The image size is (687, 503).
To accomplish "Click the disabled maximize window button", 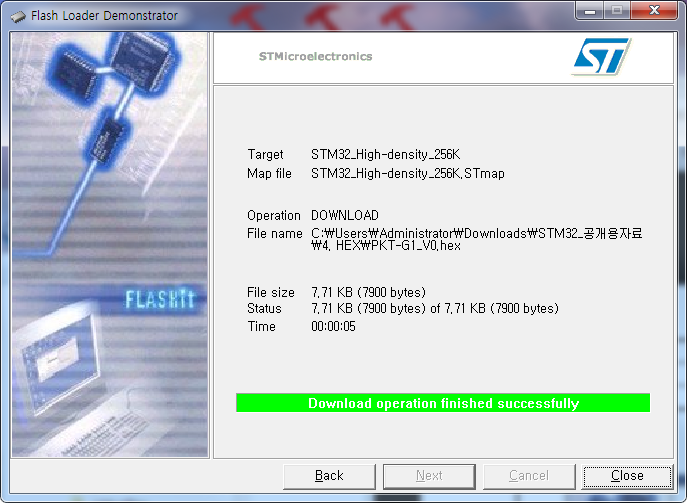I will click(x=617, y=11).
